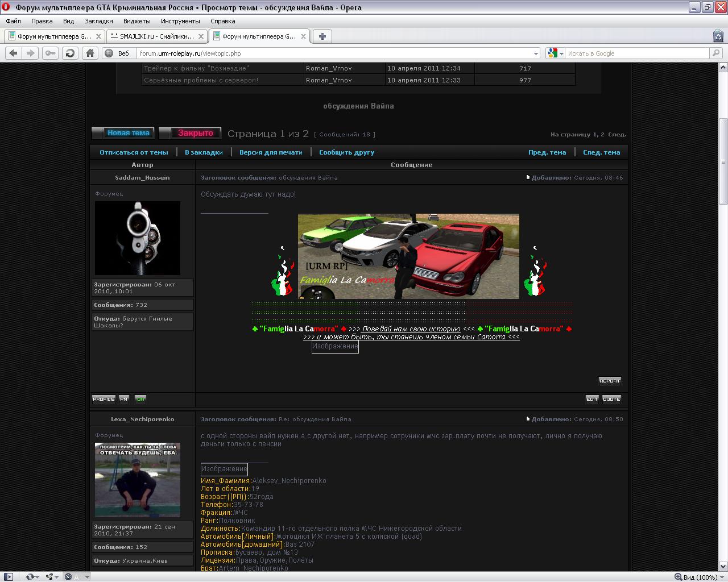
Task: Switch to the first forum tab
Action: click(x=55, y=36)
